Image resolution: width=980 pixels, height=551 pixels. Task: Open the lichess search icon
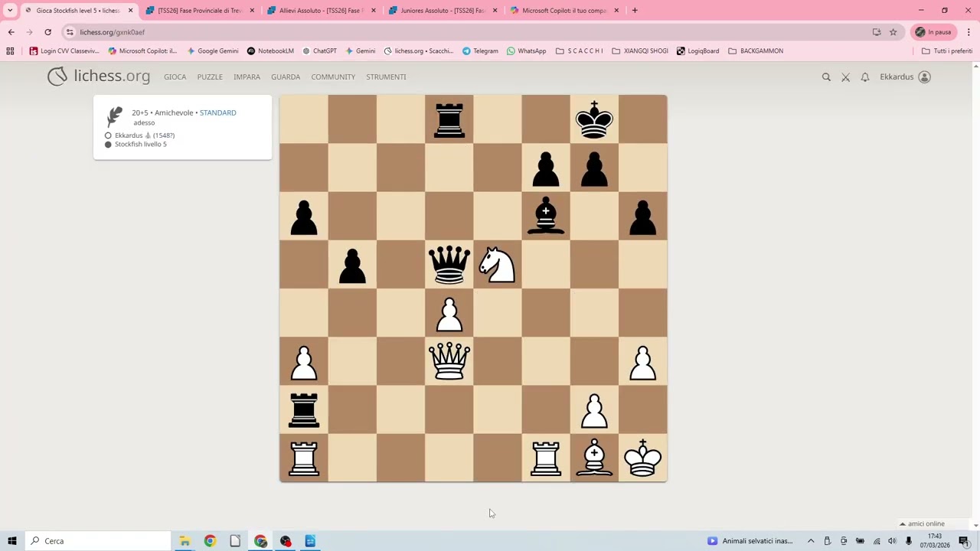[826, 77]
